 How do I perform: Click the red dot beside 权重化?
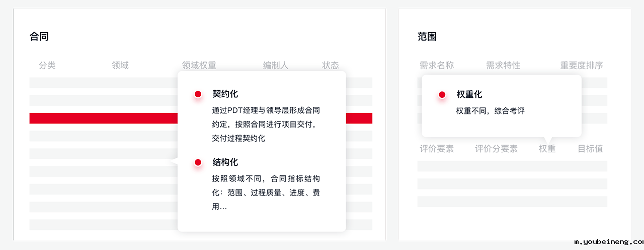coord(442,95)
